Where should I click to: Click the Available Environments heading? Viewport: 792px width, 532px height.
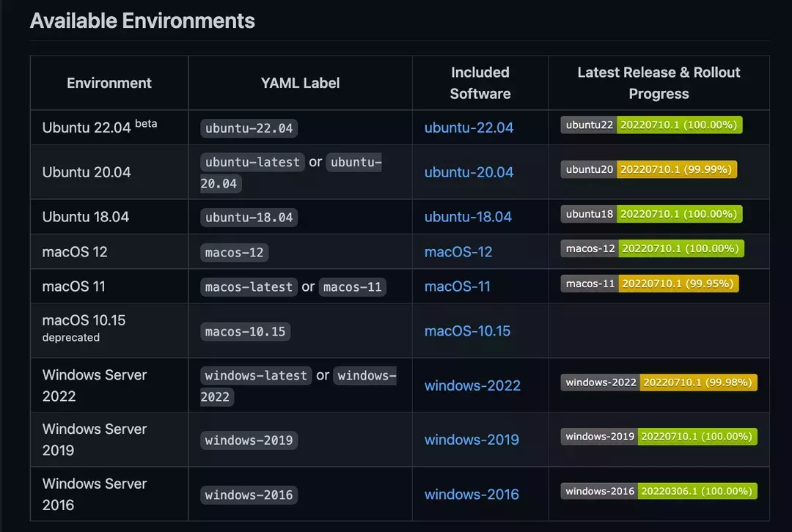coord(142,21)
